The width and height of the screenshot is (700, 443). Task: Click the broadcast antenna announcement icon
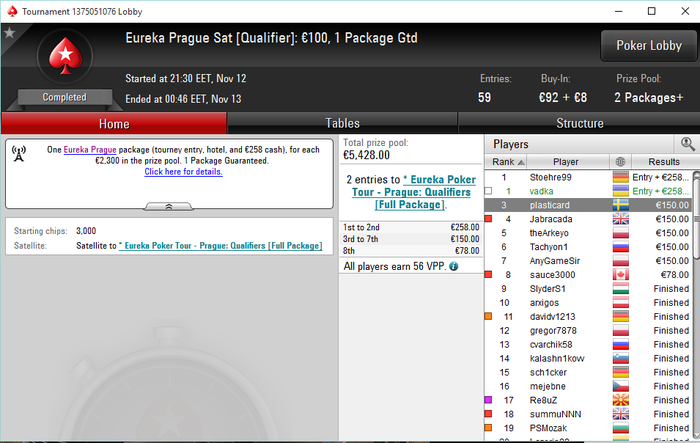[19, 154]
